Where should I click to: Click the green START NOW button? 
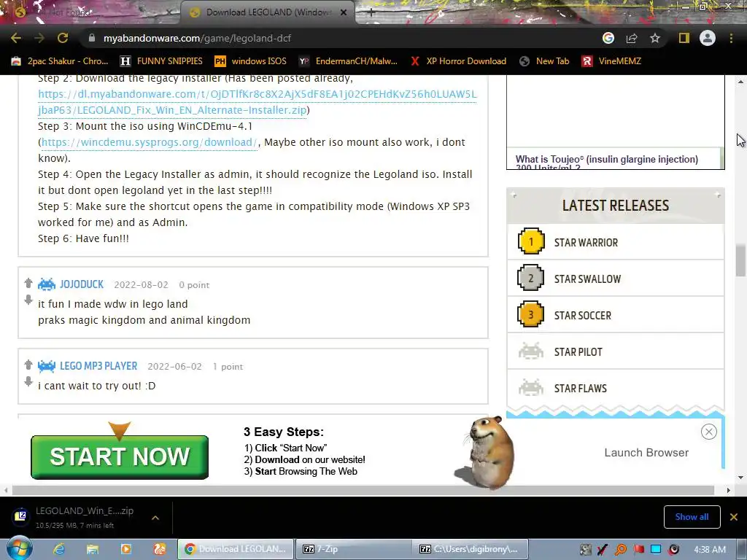[x=120, y=457]
